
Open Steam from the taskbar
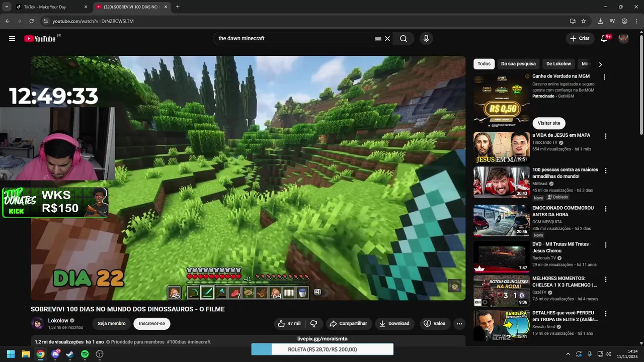tap(70, 354)
